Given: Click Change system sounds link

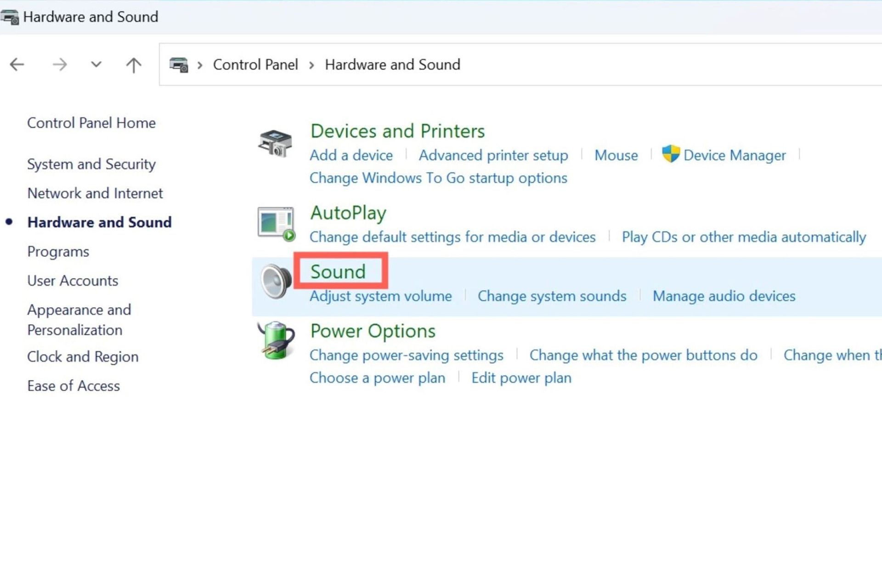Looking at the screenshot, I should [551, 295].
